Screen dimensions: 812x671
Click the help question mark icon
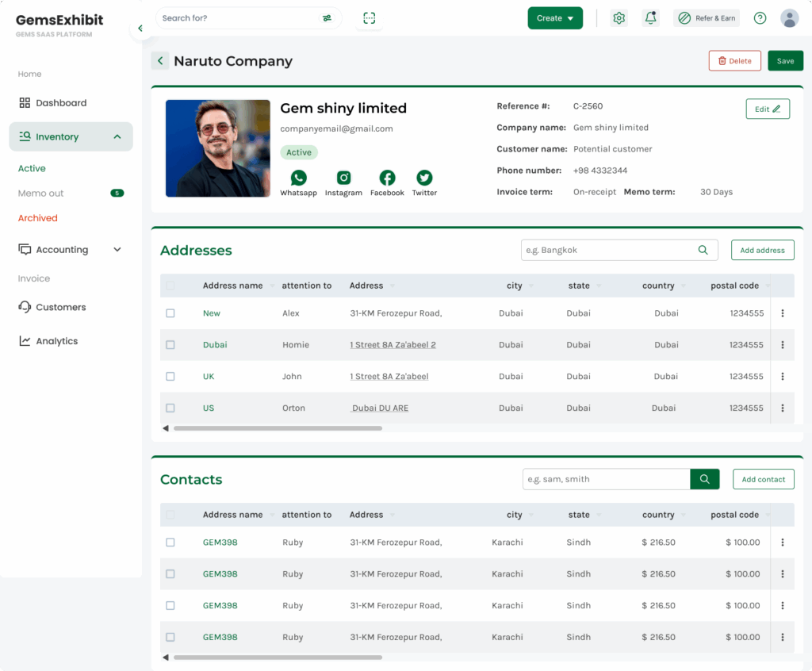(760, 18)
